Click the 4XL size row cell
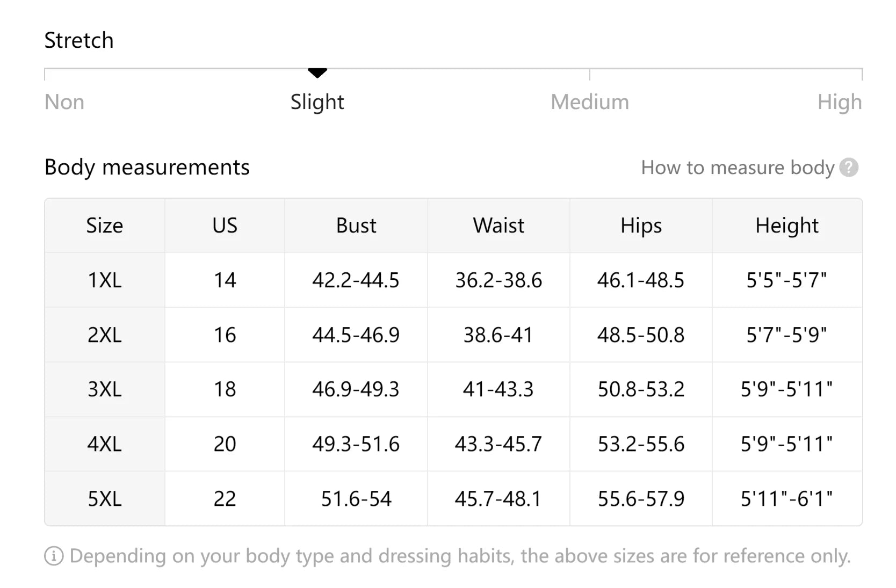The width and height of the screenshot is (896, 588). [105, 444]
